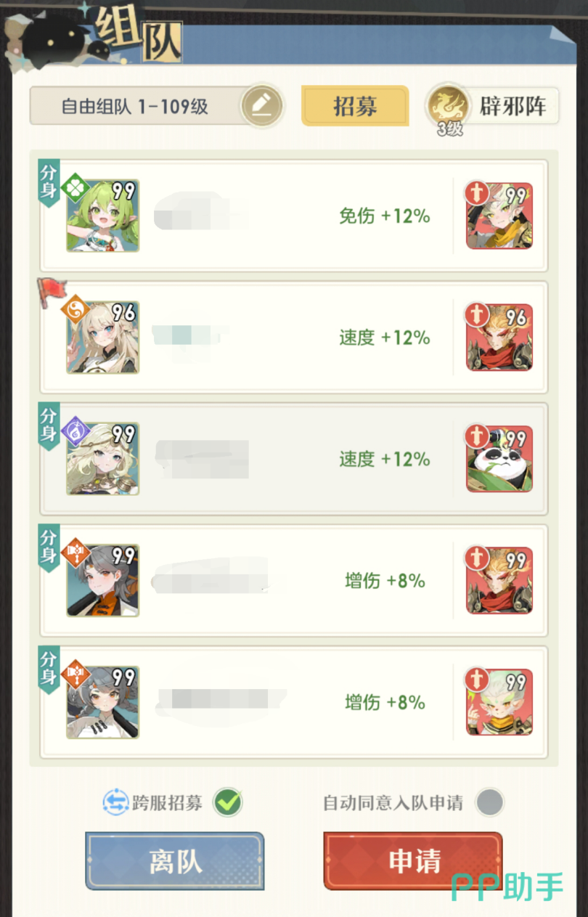Click the 离队 leave team button
The height and width of the screenshot is (917, 588).
tap(175, 861)
